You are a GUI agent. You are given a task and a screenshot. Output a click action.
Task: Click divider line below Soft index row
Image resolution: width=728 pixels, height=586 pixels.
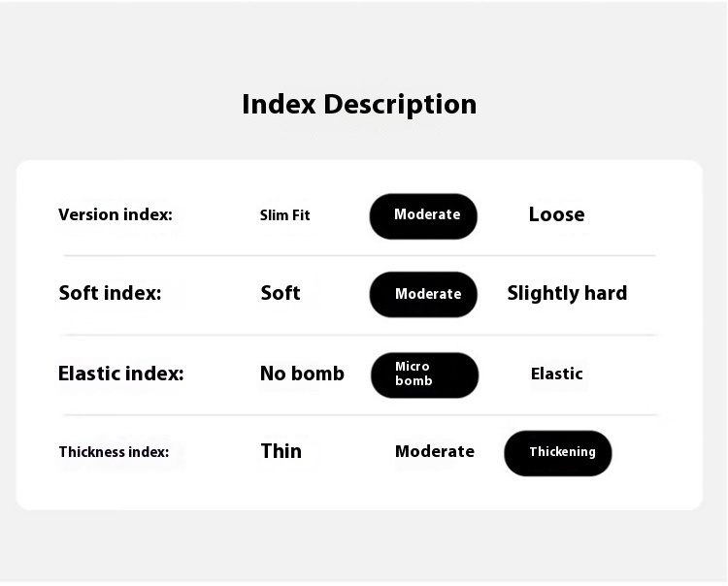point(361,335)
